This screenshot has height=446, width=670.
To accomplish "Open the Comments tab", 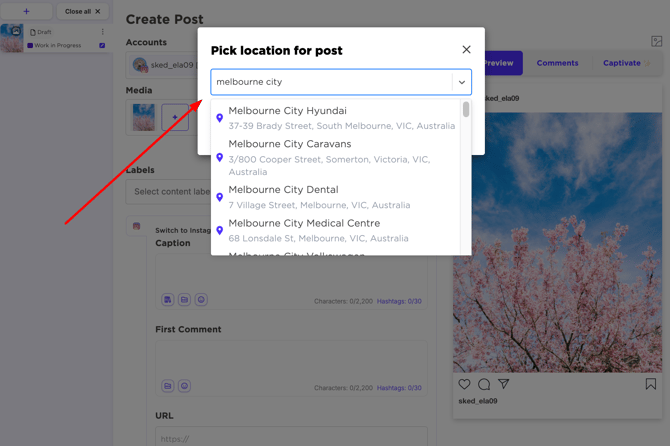I will tap(557, 63).
